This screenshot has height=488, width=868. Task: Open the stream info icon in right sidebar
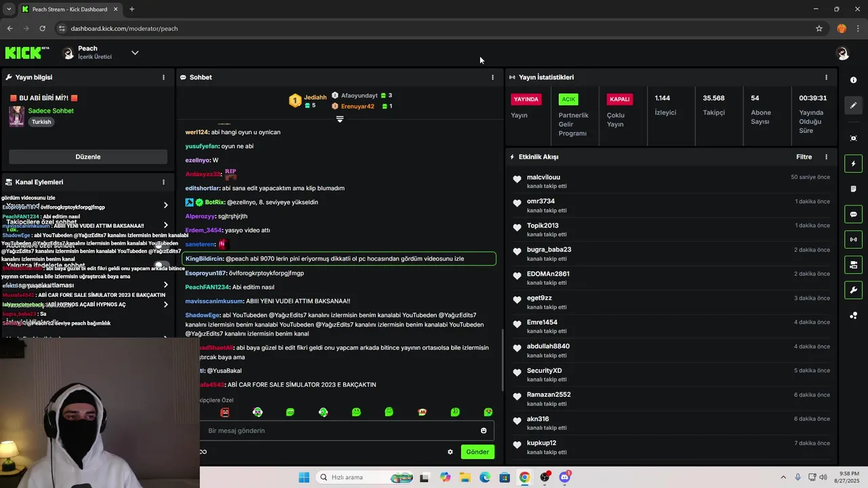pos(853,80)
